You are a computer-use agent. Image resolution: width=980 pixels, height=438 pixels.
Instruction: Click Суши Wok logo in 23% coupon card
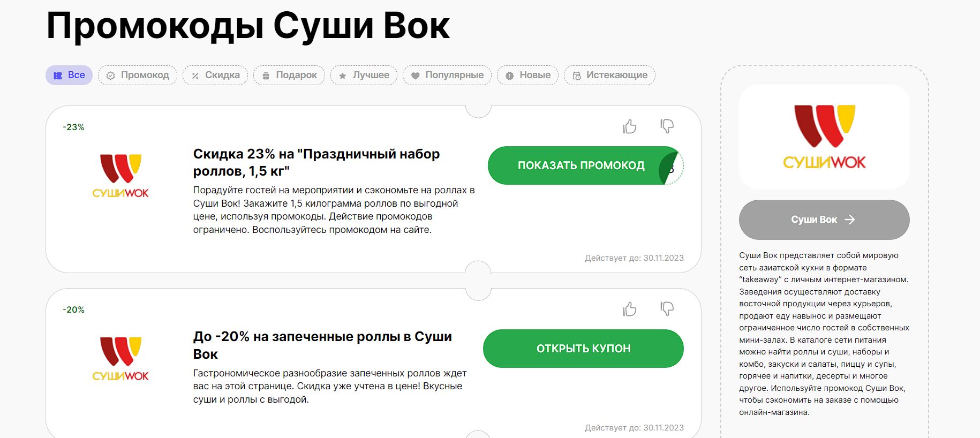click(120, 176)
